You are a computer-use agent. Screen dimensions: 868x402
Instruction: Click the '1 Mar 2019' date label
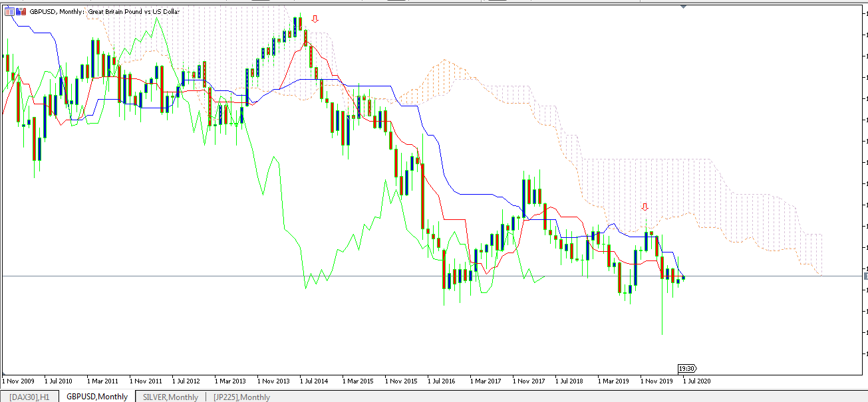coord(613,381)
